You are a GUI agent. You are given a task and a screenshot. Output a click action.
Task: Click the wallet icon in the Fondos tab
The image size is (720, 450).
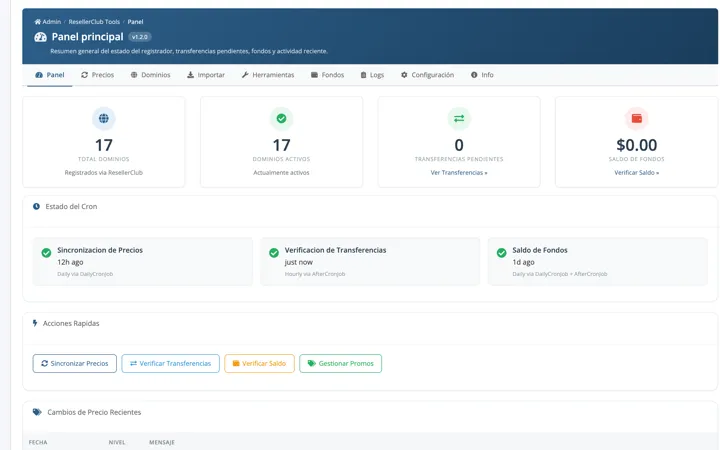pos(315,75)
